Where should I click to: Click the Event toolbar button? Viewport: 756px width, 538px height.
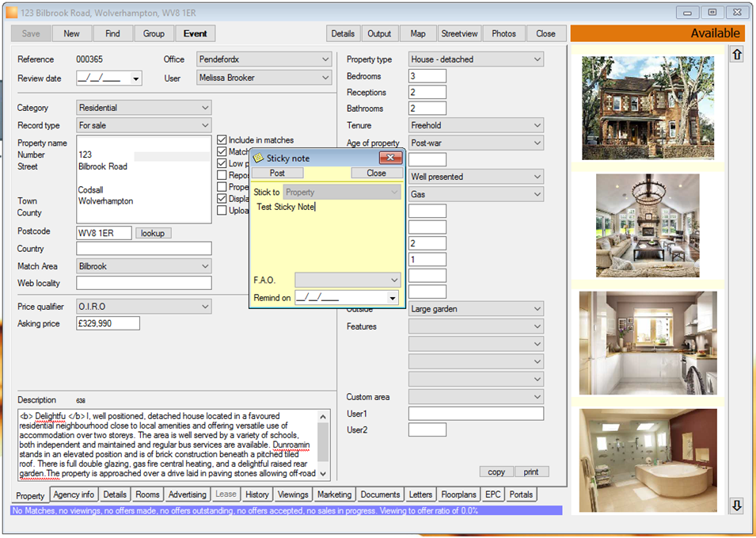tap(194, 33)
